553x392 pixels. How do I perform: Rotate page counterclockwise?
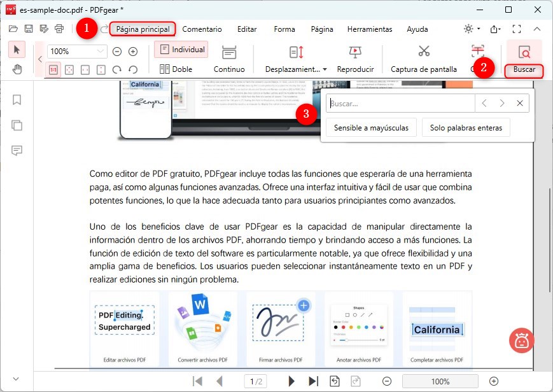click(x=133, y=69)
